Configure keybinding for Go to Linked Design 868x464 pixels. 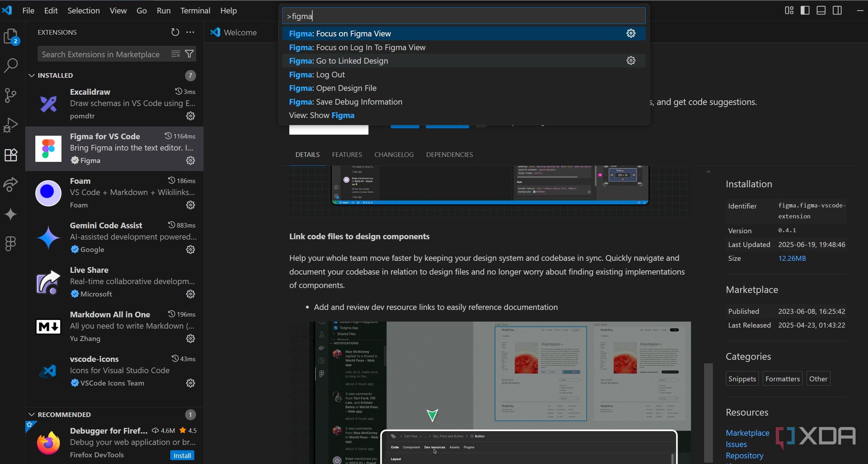point(631,61)
